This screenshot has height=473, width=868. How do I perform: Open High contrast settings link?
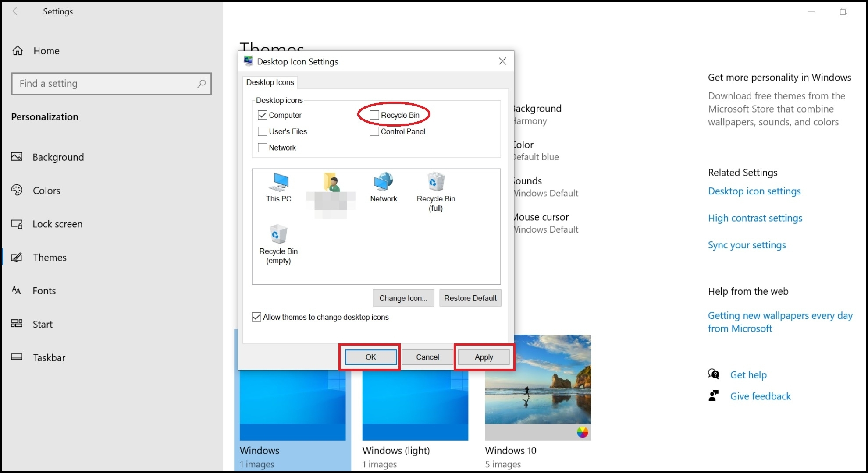point(755,218)
